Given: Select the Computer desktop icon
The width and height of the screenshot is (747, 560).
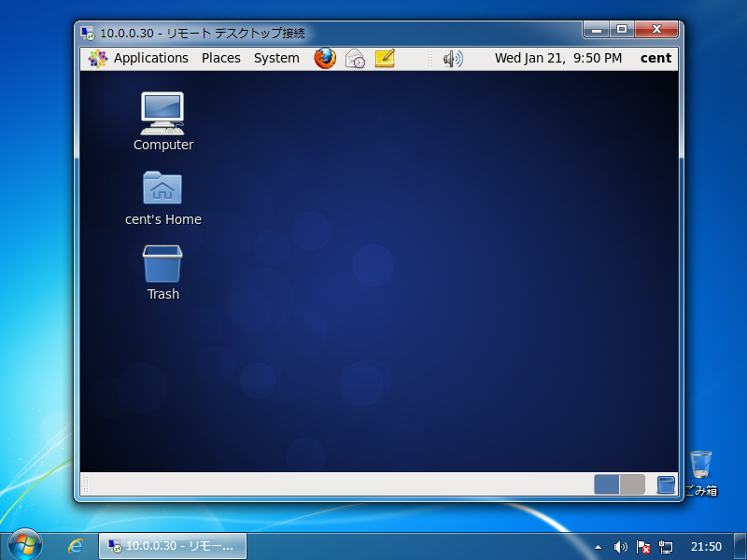Looking at the screenshot, I should (162, 121).
